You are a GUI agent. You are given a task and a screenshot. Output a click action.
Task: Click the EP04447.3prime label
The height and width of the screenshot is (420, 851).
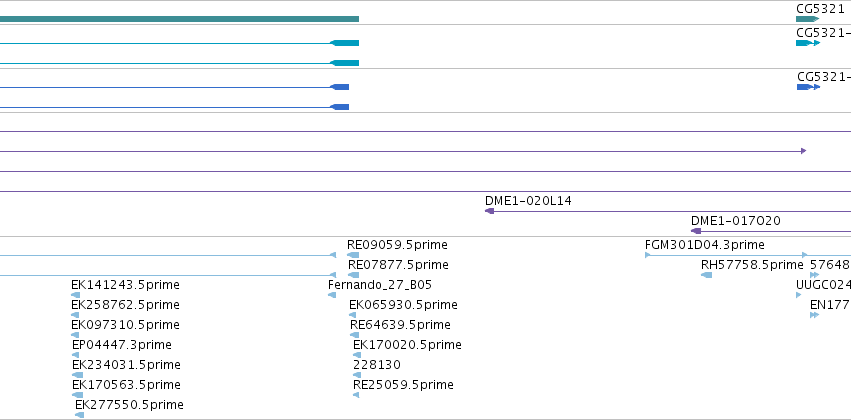122,345
